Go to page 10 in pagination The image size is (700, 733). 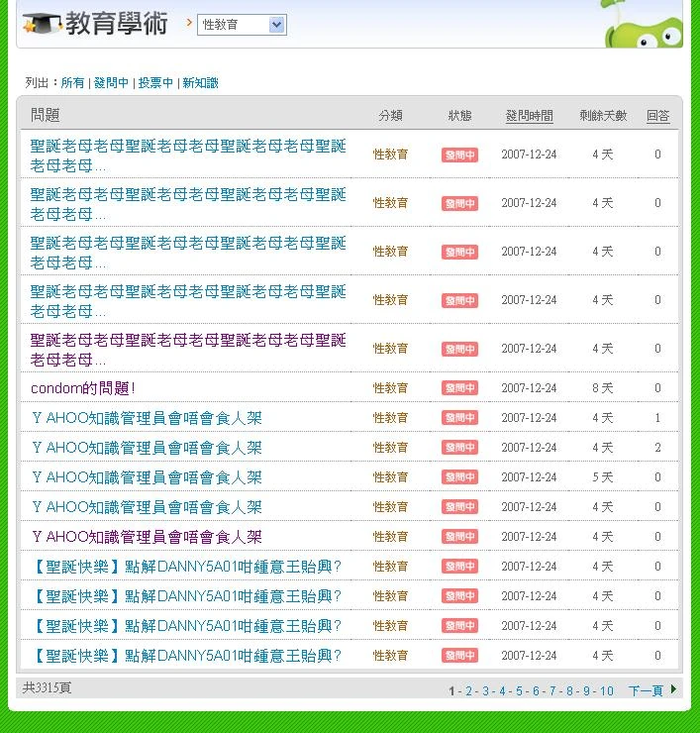pos(607,691)
